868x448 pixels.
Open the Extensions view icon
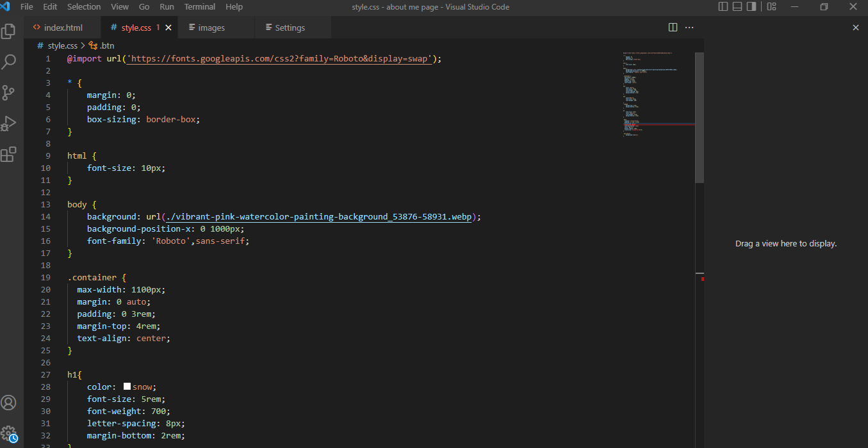pos(9,154)
